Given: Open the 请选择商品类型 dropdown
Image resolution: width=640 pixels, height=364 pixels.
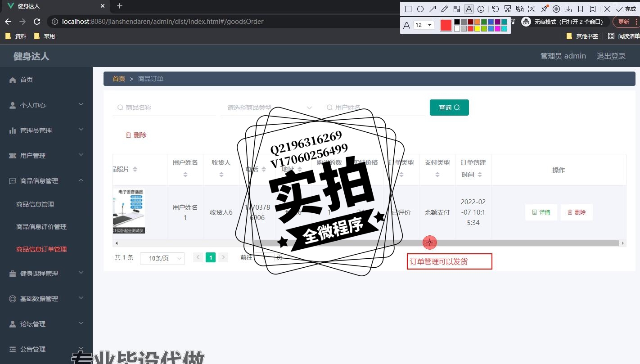Looking at the screenshot, I should tap(269, 108).
